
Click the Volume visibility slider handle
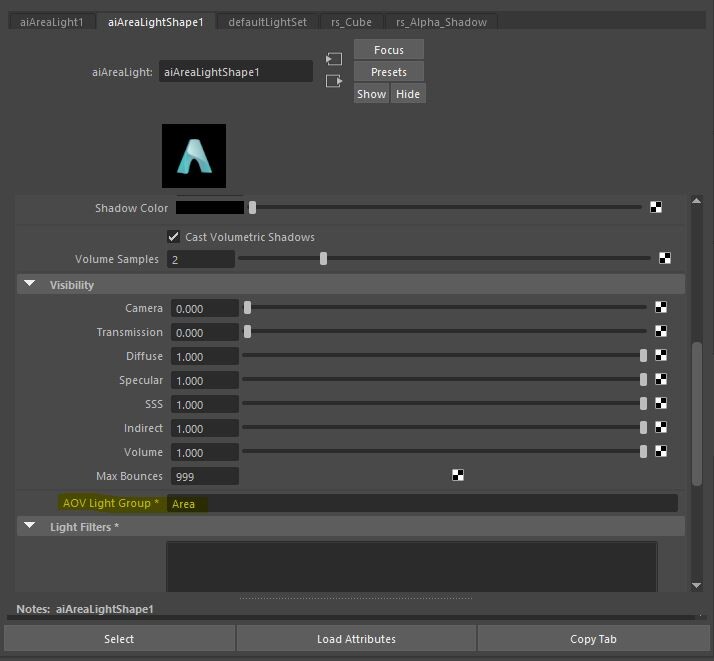tap(643, 451)
